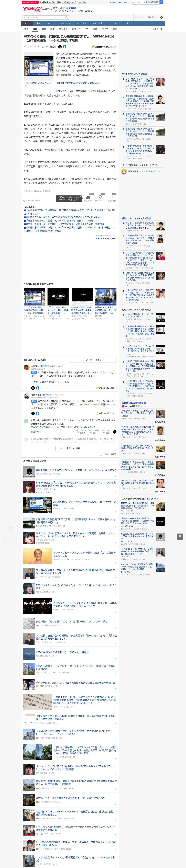Click the 有料 tab
This screenshot has width=186, height=868.
pyautogui.click(x=128, y=24)
